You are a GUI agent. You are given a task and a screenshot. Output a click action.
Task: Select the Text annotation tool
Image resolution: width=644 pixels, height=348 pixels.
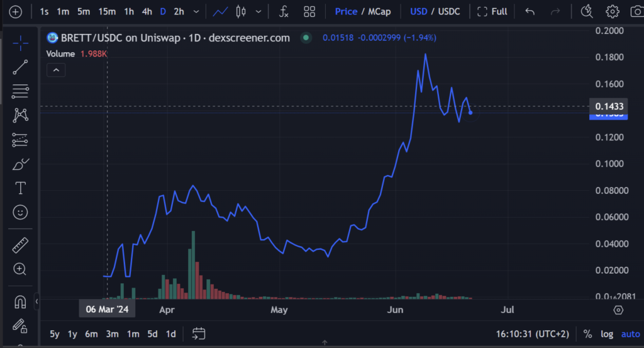tap(20, 188)
